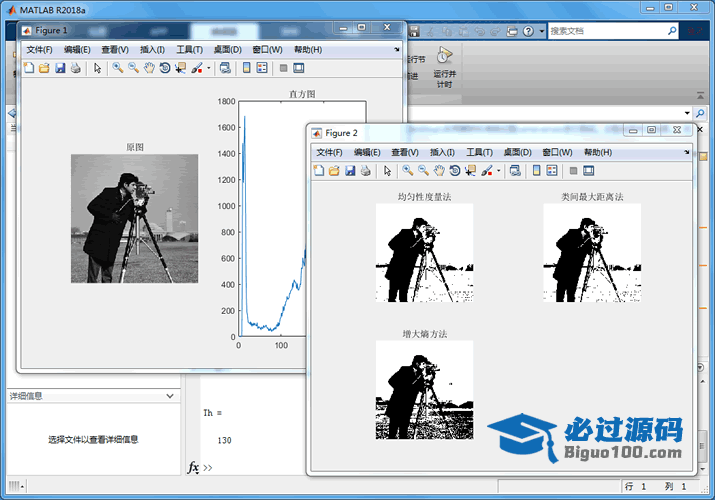The height and width of the screenshot is (500, 715).
Task: Select Brush data tool in Figure 2
Action: tap(487, 170)
